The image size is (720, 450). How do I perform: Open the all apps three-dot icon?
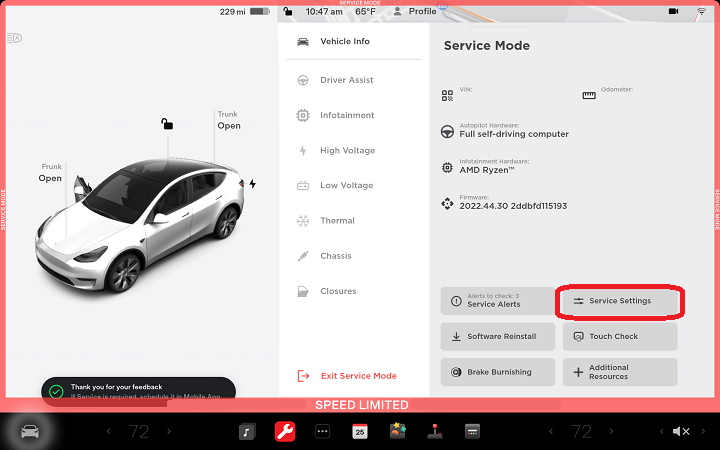coord(322,432)
